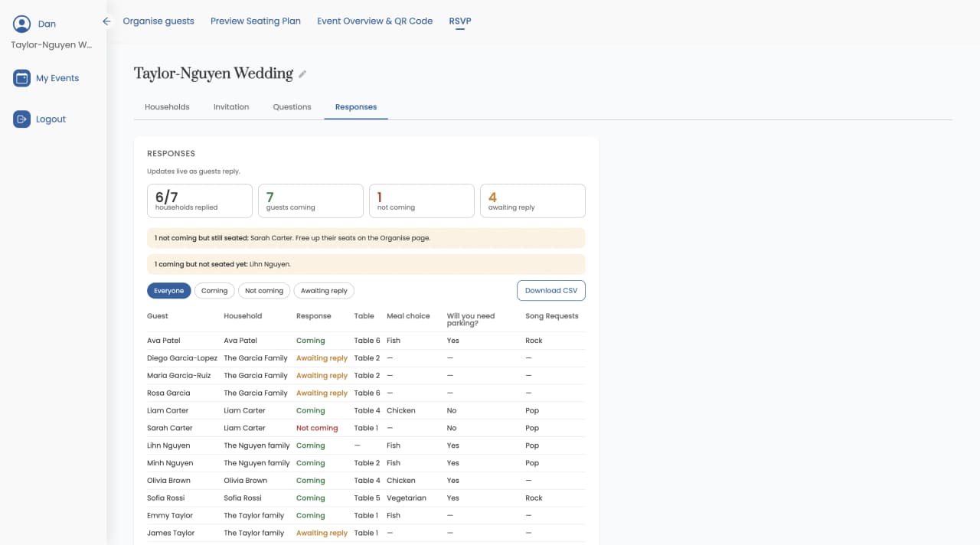Screen dimensions: 980x545
Task: Click the Logout link text
Action: [x=51, y=119]
